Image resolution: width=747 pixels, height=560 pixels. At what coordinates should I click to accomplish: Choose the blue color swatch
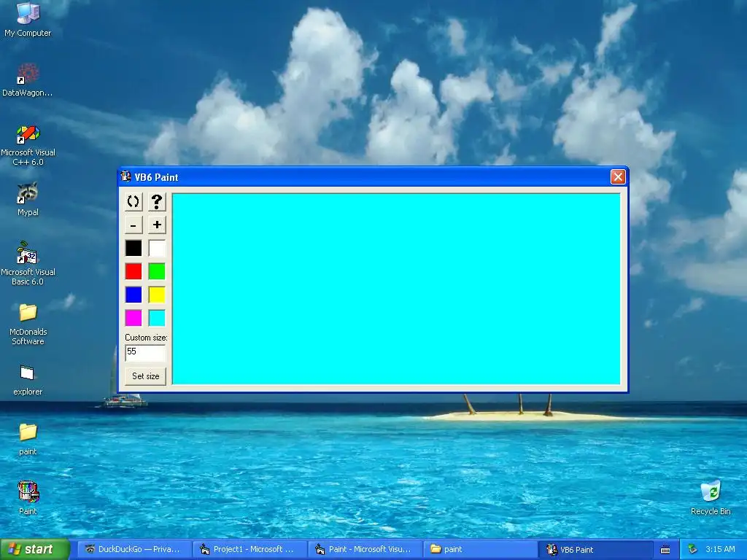point(133,295)
